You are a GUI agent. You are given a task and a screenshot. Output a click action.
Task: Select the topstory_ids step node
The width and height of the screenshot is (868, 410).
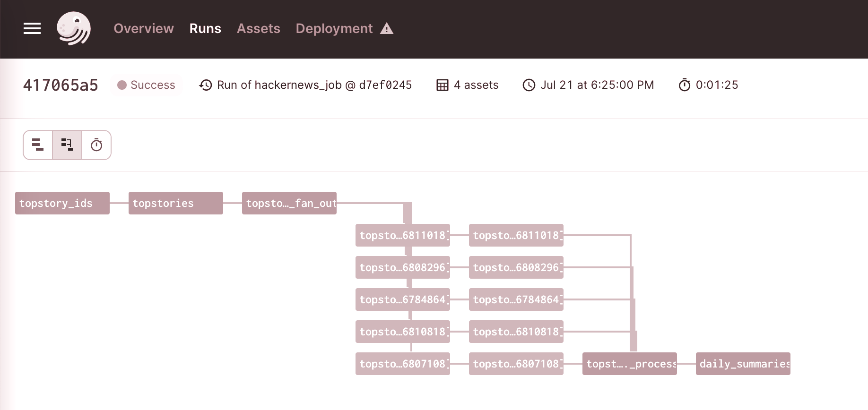coord(62,203)
